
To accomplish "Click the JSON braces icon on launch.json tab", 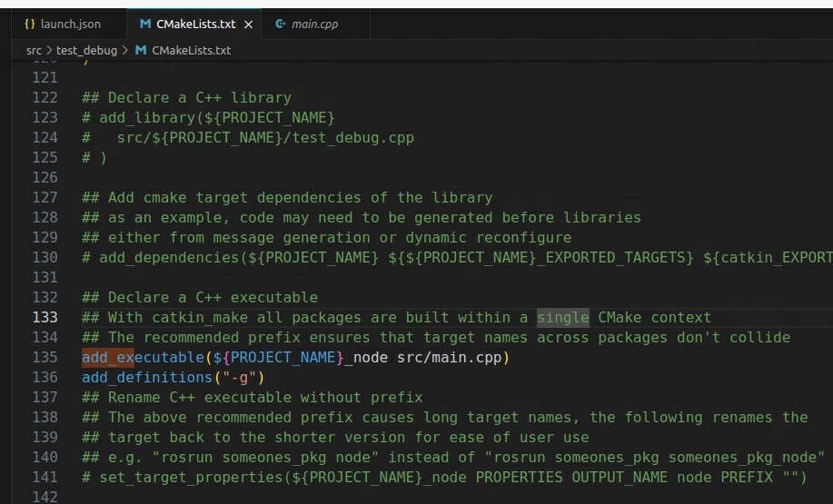I will tap(30, 24).
